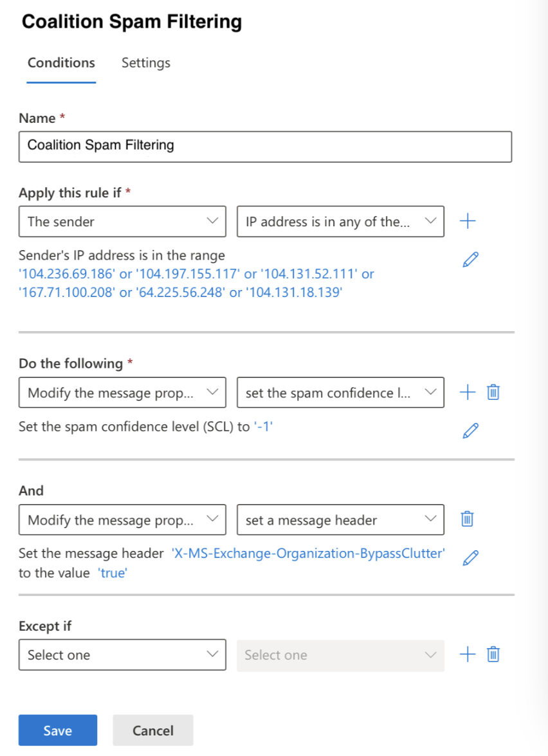The height and width of the screenshot is (756, 548).
Task: Add another condition next to IP address dropdown
Action: point(468,221)
